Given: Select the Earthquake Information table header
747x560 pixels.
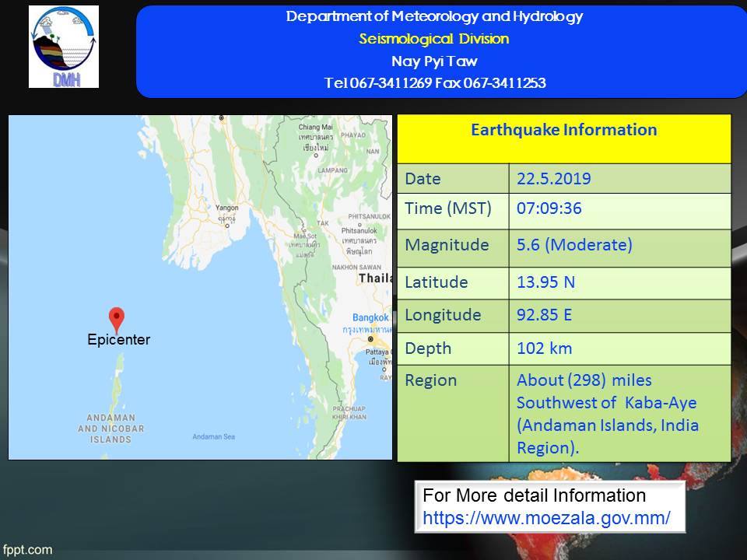Looking at the screenshot, I should point(564,130).
